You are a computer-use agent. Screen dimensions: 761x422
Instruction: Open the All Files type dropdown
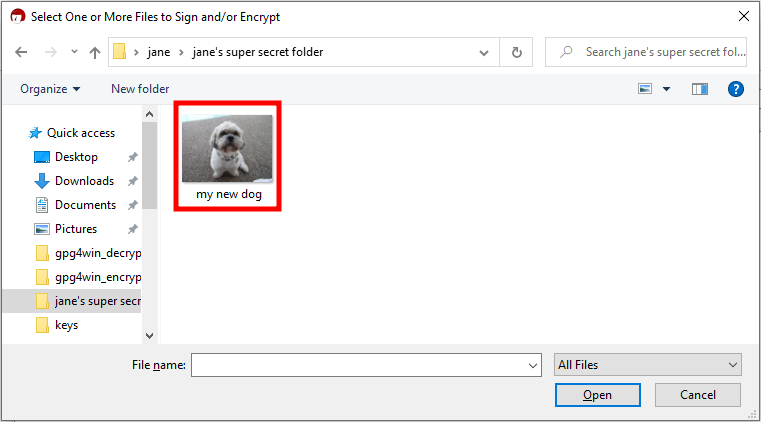[647, 365]
